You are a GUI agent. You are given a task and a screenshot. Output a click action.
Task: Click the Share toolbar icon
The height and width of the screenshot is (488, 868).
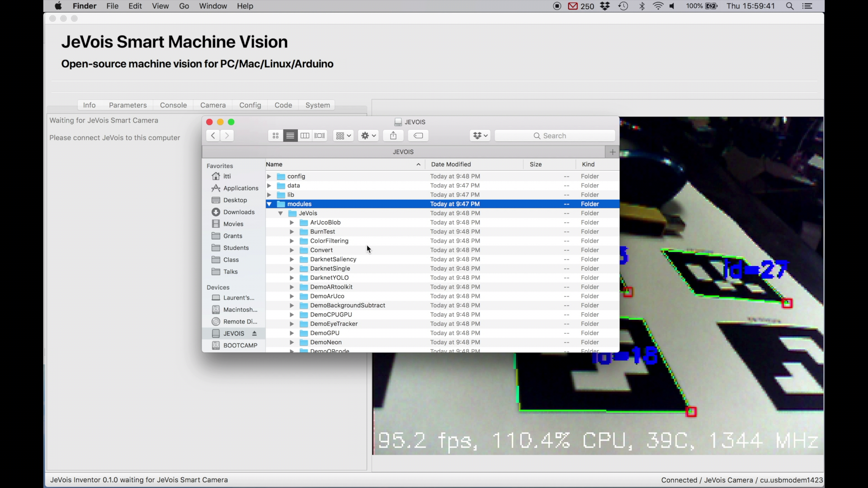click(393, 136)
